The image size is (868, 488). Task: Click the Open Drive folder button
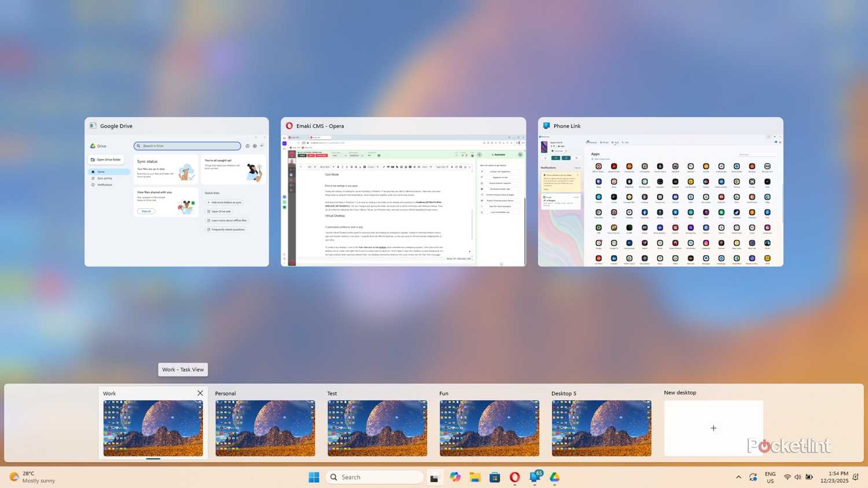point(106,160)
